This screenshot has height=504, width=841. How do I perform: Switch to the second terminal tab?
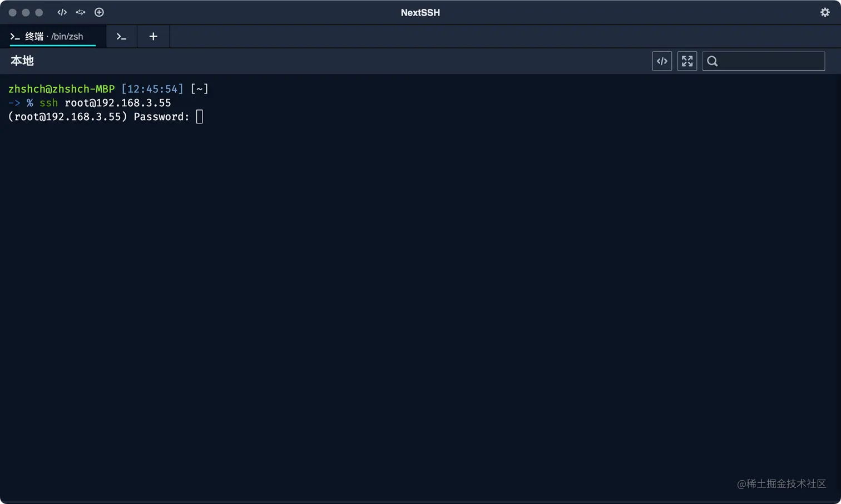point(121,37)
